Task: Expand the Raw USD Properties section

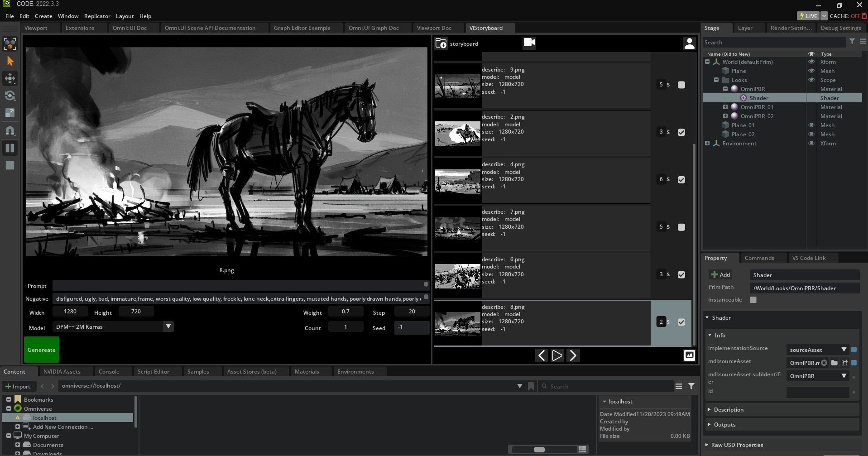Action: click(737, 445)
